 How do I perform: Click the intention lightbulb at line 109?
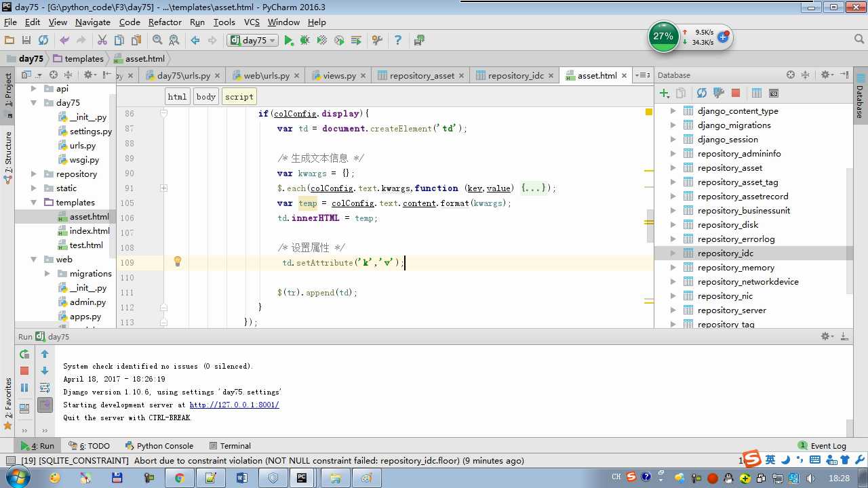tap(178, 262)
